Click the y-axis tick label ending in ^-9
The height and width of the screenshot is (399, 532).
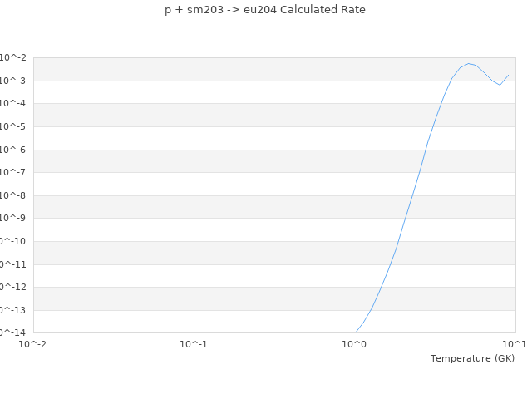13,218
